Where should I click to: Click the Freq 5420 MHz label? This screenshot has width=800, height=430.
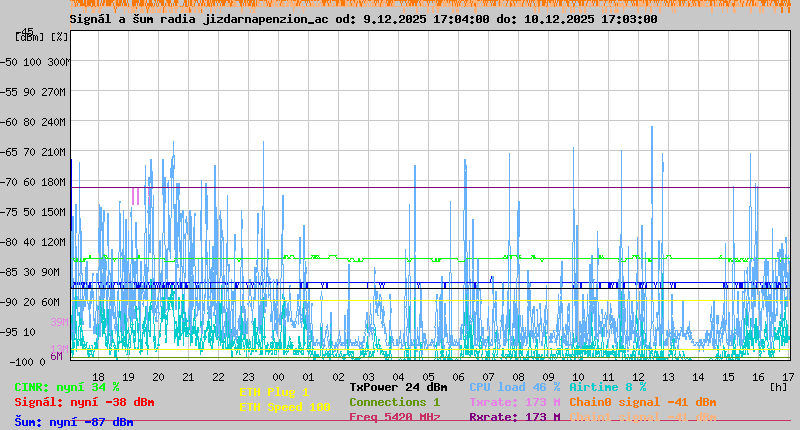(x=394, y=417)
